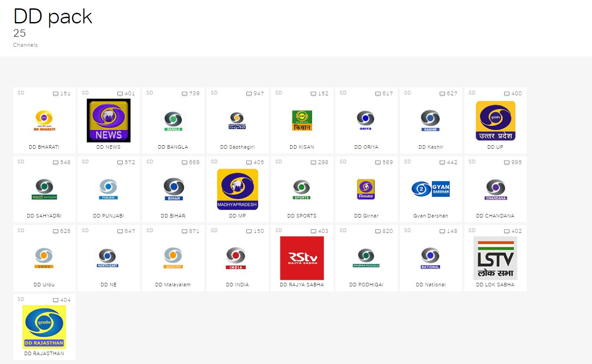
Task: Click the "DD Urdu" channel name
Action: (x=44, y=285)
